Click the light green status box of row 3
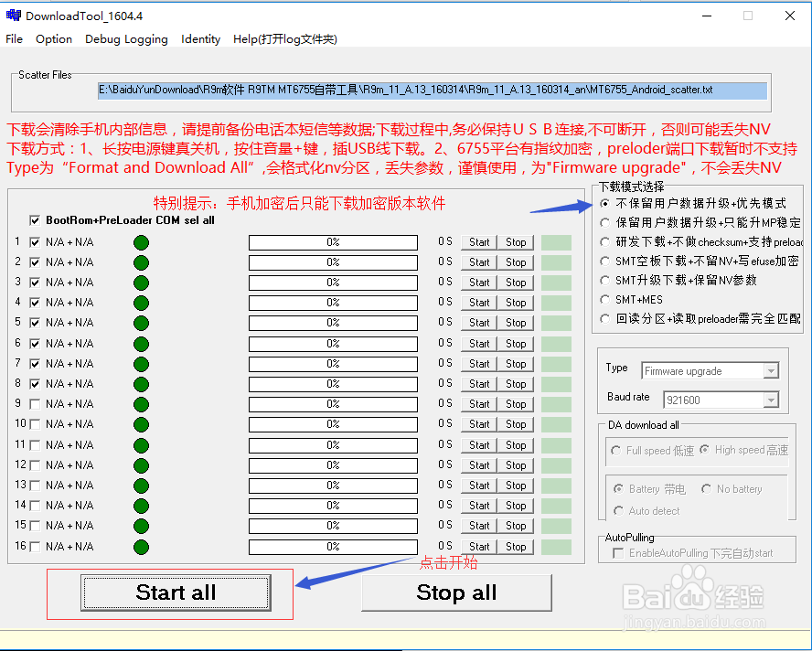This screenshot has height=651, width=812. [x=556, y=283]
